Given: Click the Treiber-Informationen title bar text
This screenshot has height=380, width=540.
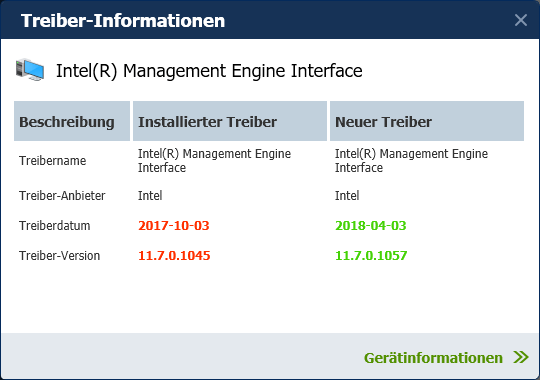Looking at the screenshot, I should [x=123, y=20].
